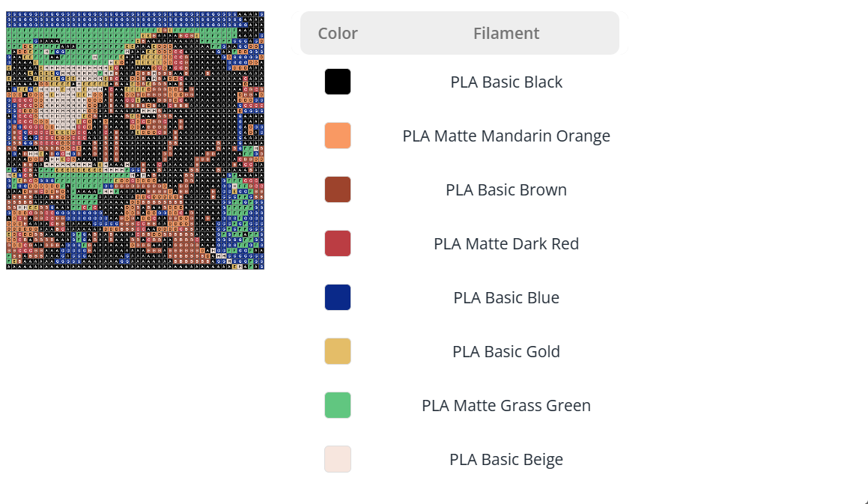868x504 pixels.
Task: Click the PLA Basic Gold filament name
Action: point(506,351)
